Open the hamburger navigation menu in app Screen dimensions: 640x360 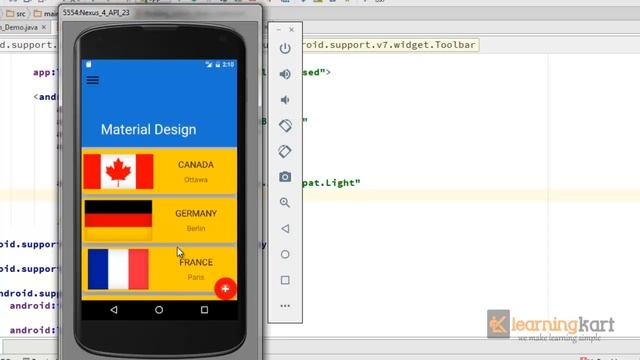[x=93, y=80]
